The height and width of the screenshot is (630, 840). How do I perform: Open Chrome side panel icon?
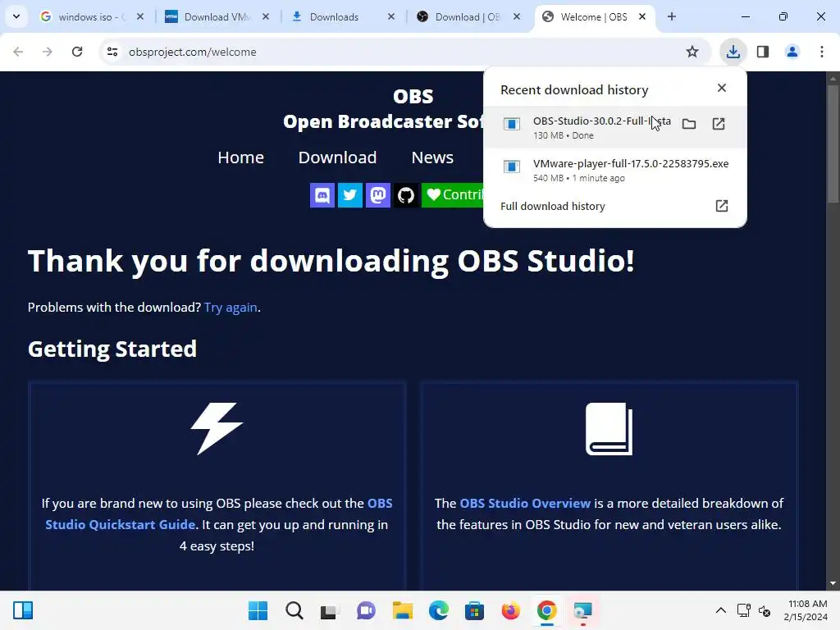click(763, 52)
